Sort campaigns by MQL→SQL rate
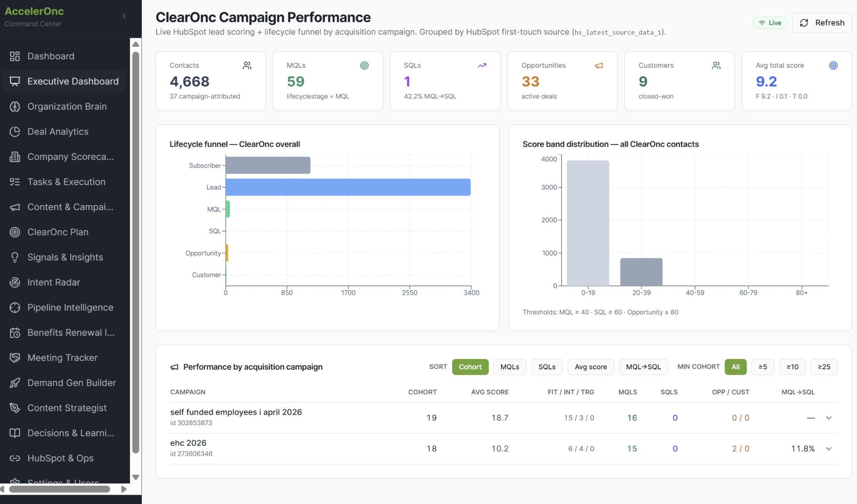The height and width of the screenshot is (504, 857). 643,367
